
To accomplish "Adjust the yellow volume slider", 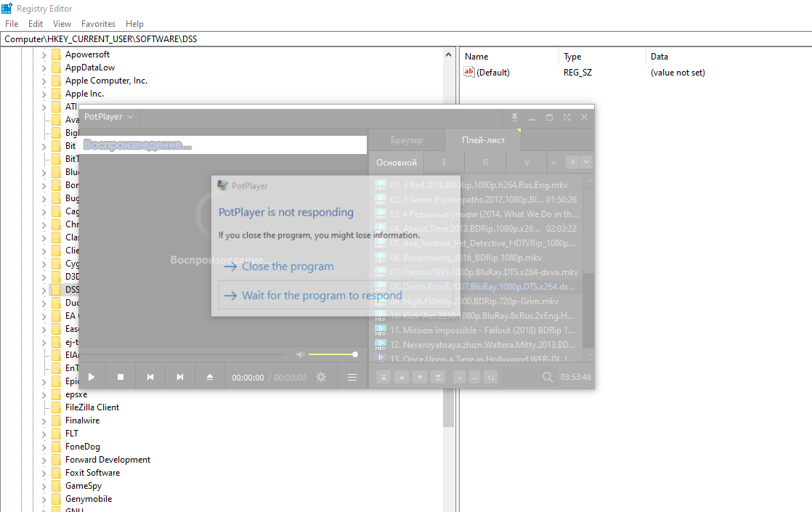I will pyautogui.click(x=331, y=354).
